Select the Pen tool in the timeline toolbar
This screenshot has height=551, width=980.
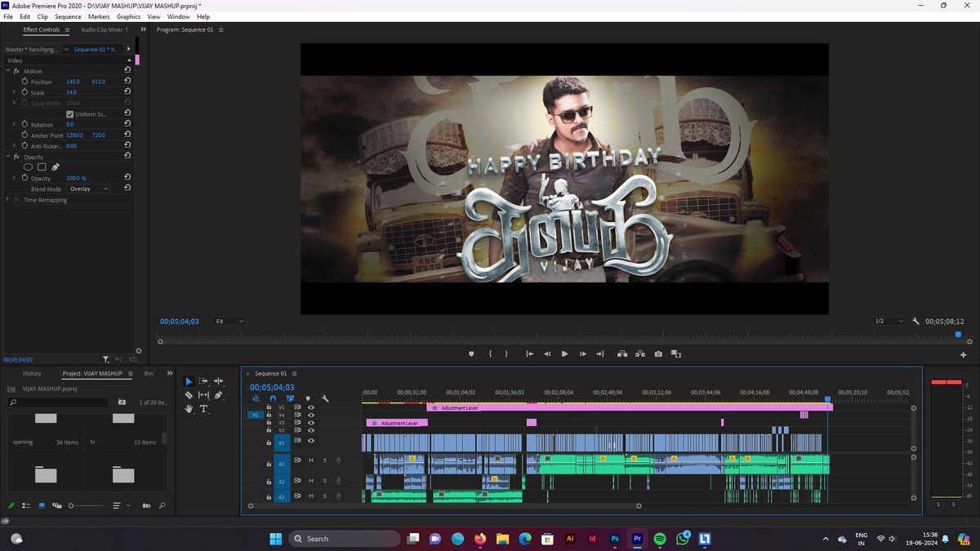218,396
